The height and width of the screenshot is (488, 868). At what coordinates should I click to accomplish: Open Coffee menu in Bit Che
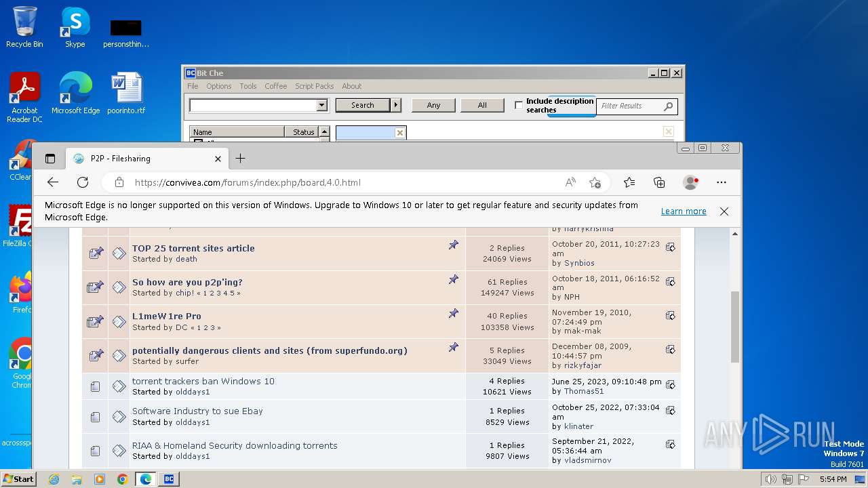click(276, 86)
